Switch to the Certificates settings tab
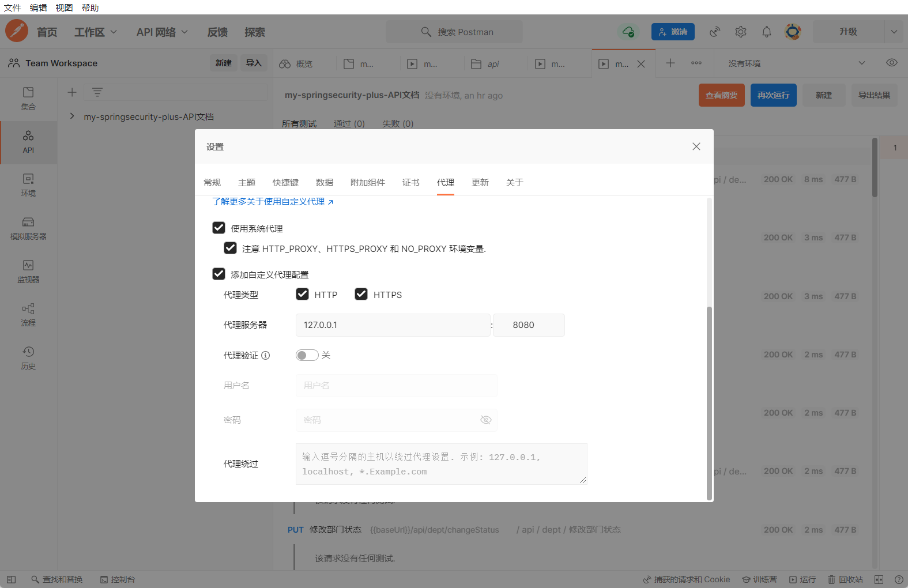Image resolution: width=908 pixels, height=588 pixels. [x=411, y=182]
